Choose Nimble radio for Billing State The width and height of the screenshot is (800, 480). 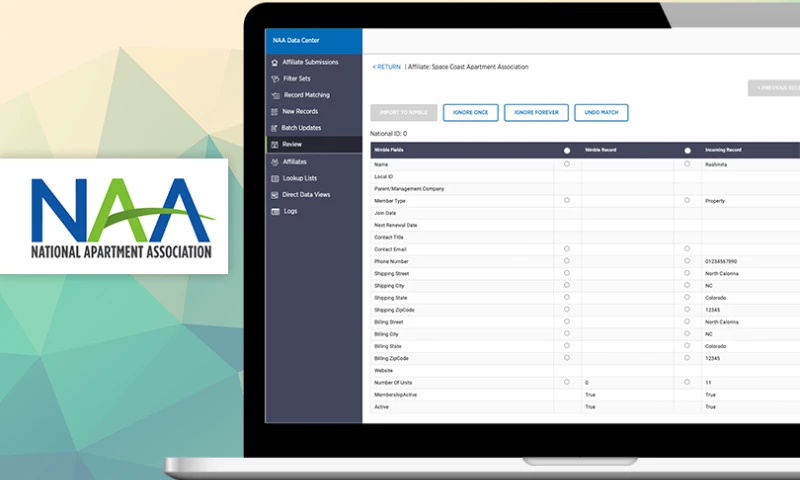(567, 346)
